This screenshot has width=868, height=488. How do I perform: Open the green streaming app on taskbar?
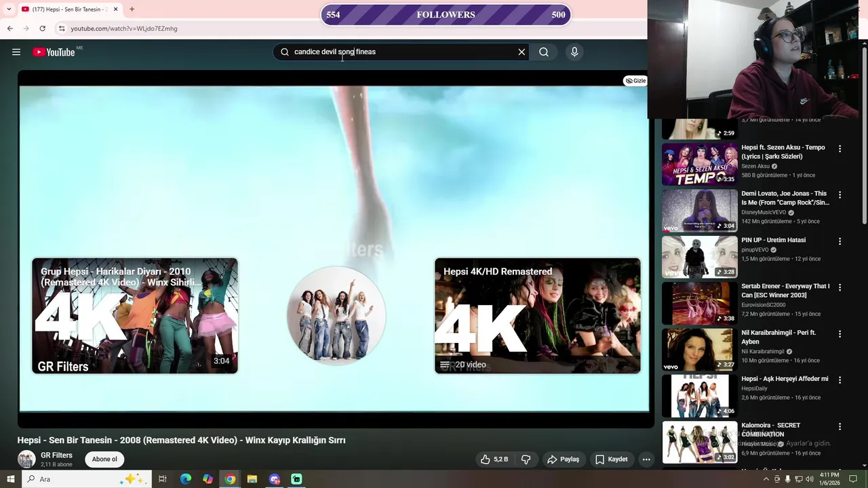[x=296, y=479]
